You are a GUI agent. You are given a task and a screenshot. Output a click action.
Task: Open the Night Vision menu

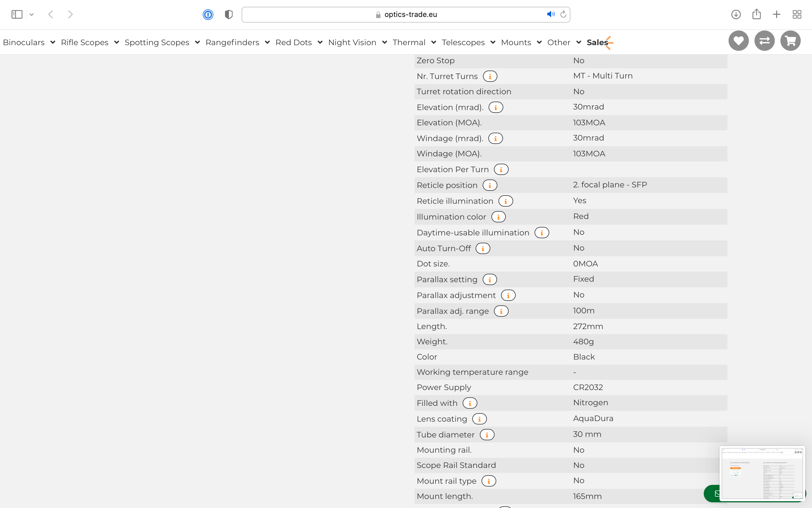pyautogui.click(x=352, y=42)
